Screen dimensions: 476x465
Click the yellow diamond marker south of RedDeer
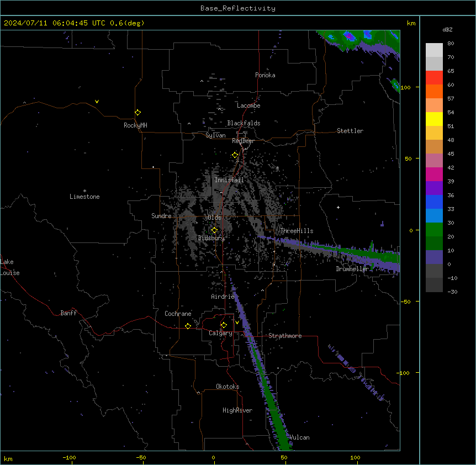[x=235, y=155]
